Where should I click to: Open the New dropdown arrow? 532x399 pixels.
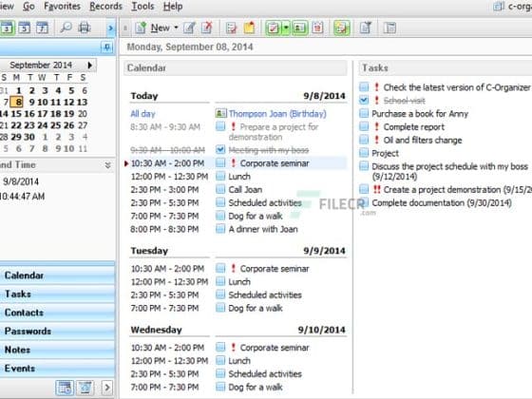coord(176,28)
